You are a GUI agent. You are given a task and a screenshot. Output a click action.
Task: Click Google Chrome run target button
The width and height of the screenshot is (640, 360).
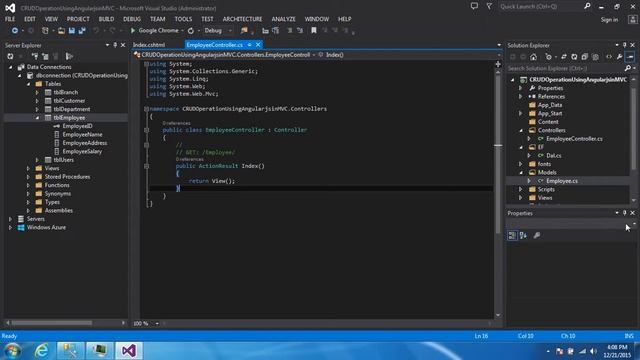pyautogui.click(x=158, y=31)
